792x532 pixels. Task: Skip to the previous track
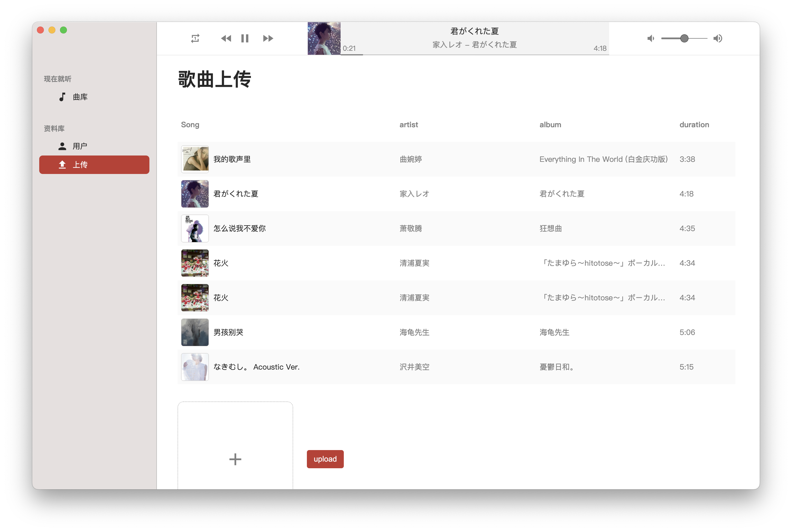tap(226, 38)
